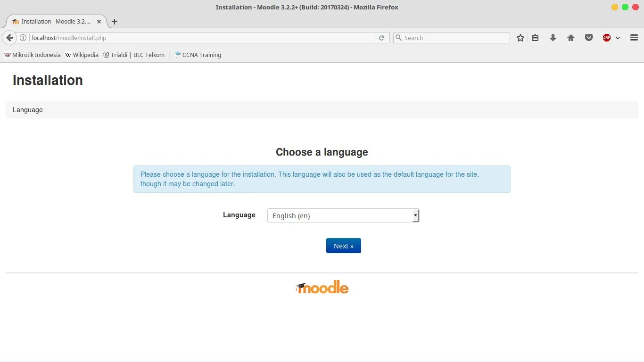Open a new tab with plus button

click(115, 22)
